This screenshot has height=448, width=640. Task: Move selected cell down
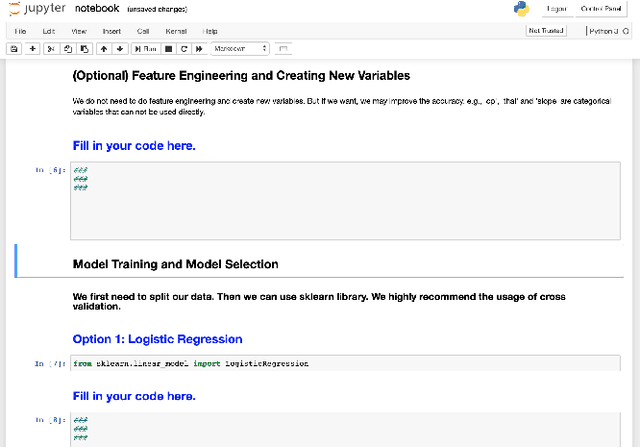(119, 48)
